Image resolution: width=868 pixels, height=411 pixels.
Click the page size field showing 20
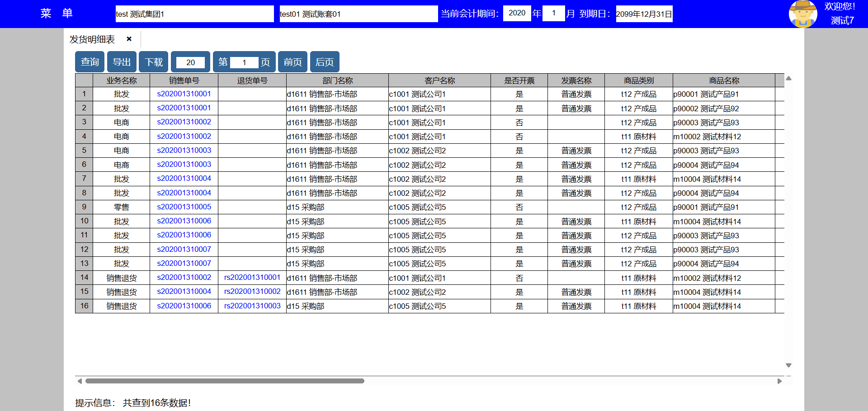190,62
